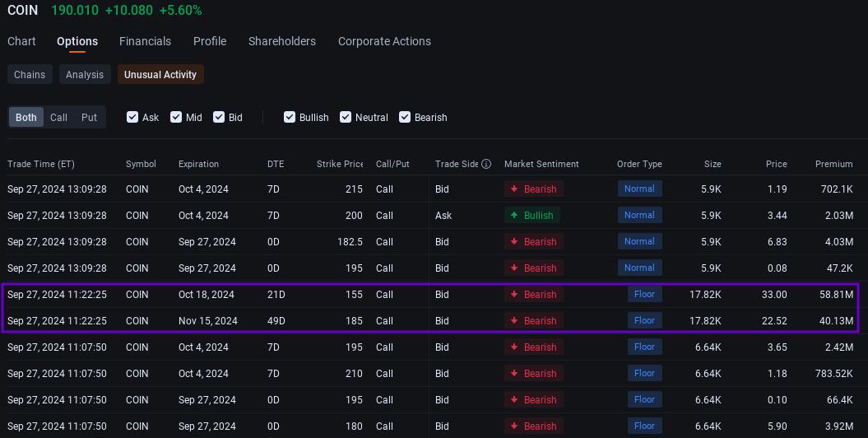Click the 47.2K premium value
Viewport: 868px width, 438px height.
[840, 268]
